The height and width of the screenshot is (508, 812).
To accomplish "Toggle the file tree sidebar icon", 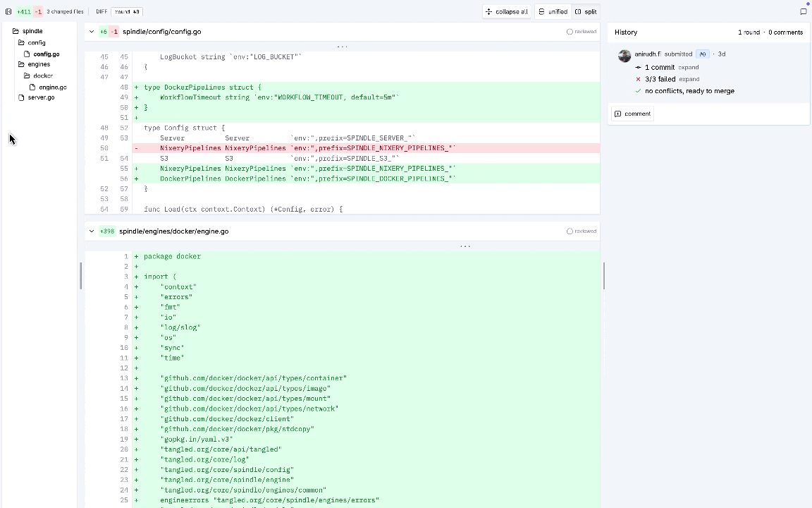I will click(x=8, y=11).
